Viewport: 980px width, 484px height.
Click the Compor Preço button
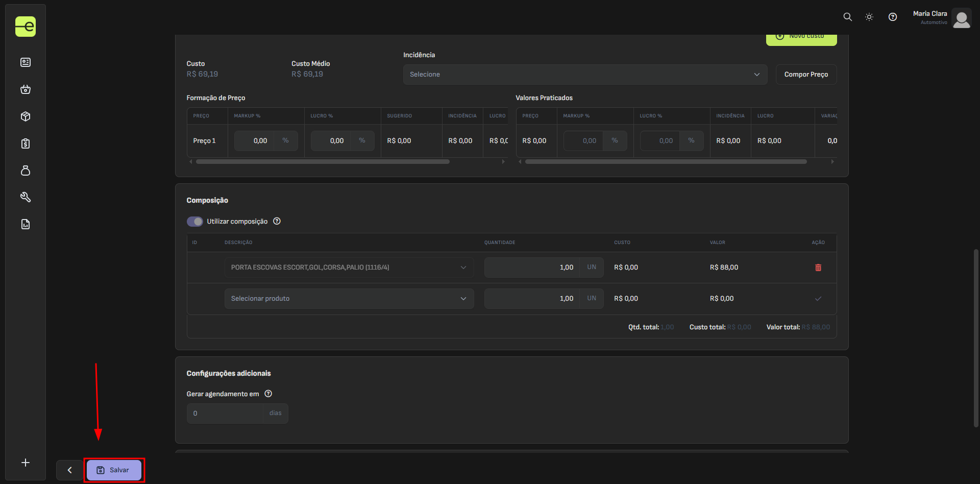click(805, 75)
